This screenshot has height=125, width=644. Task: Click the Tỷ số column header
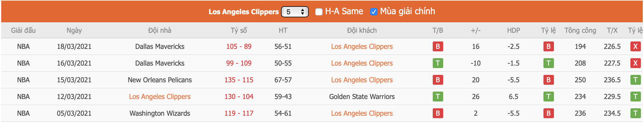(239, 30)
